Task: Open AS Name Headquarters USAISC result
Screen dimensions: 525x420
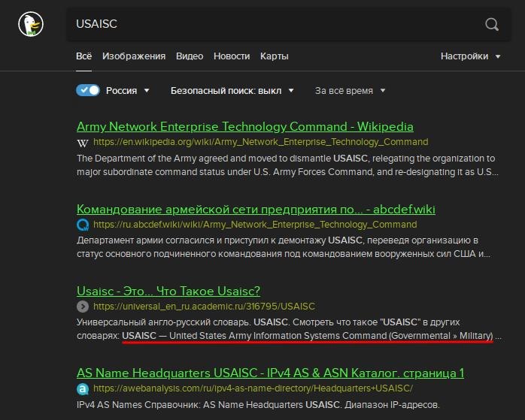Action: tap(271, 373)
